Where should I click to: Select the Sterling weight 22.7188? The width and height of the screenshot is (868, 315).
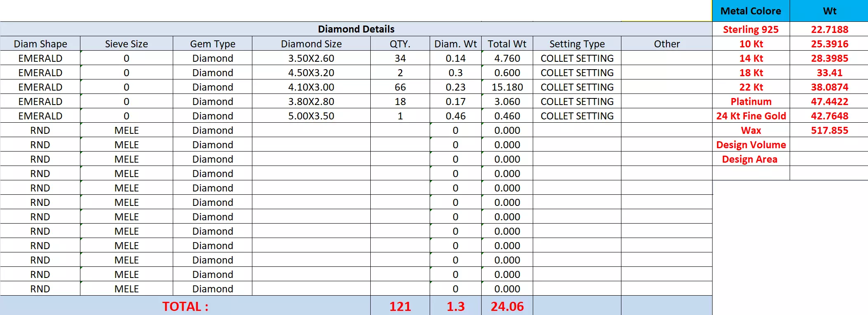829,29
